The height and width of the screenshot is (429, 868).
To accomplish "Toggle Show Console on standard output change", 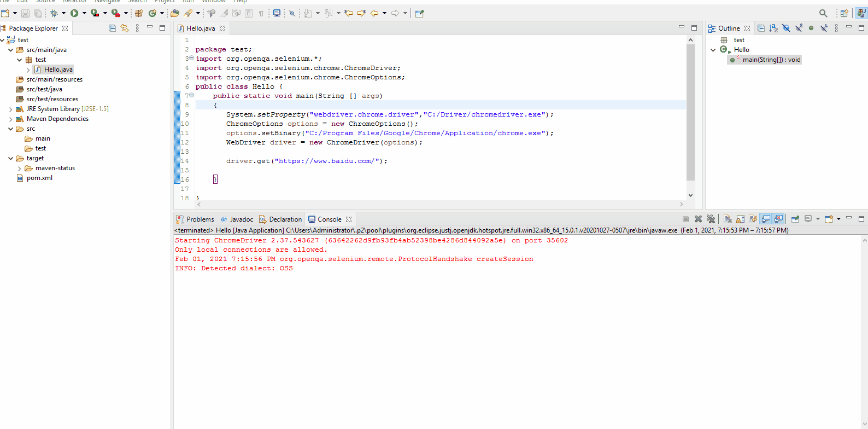I will tap(766, 219).
